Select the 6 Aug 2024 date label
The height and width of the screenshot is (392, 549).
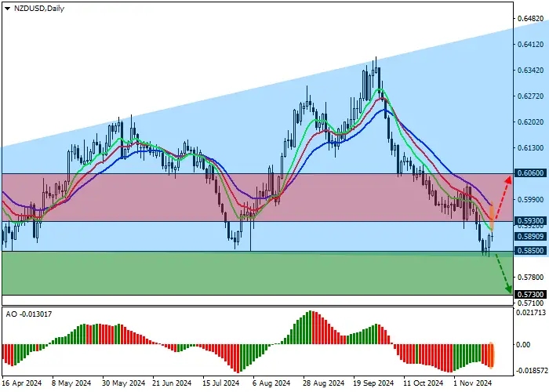point(271,383)
